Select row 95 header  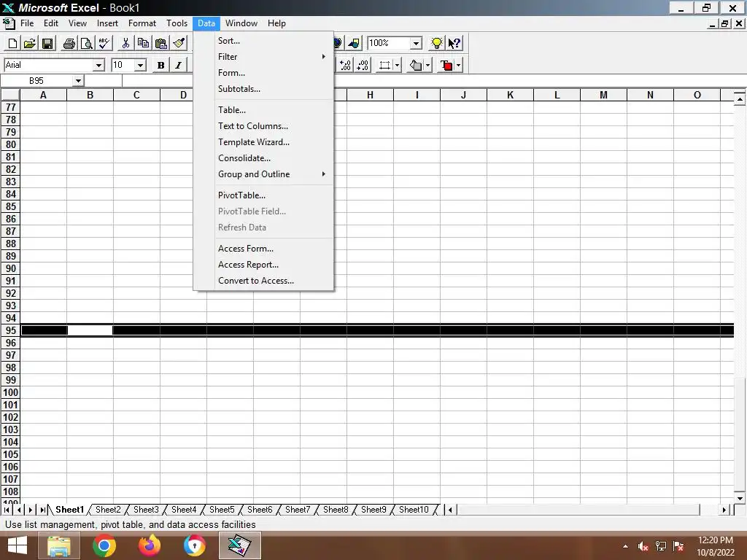pyautogui.click(x=10, y=330)
